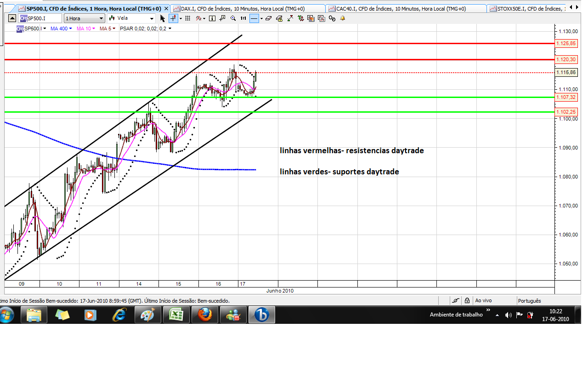The image size is (588, 368).
Task: Click the link charts chain icon
Action: coord(332,18)
